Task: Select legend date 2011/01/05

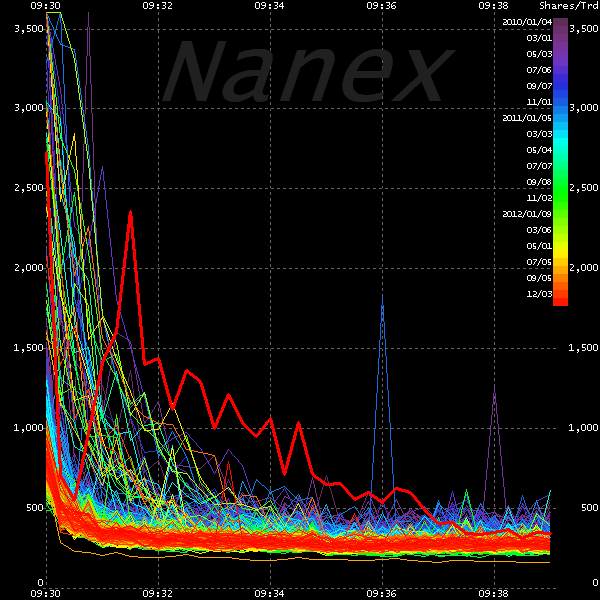Action: click(527, 118)
